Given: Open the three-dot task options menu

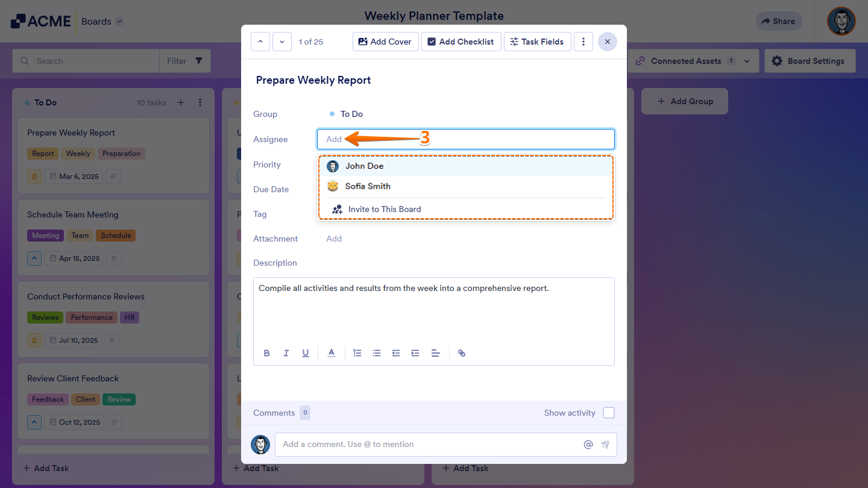Looking at the screenshot, I should click(x=583, y=41).
